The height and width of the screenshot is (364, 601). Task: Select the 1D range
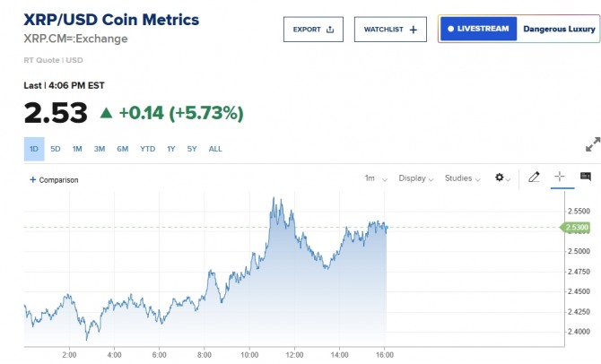pyautogui.click(x=34, y=149)
